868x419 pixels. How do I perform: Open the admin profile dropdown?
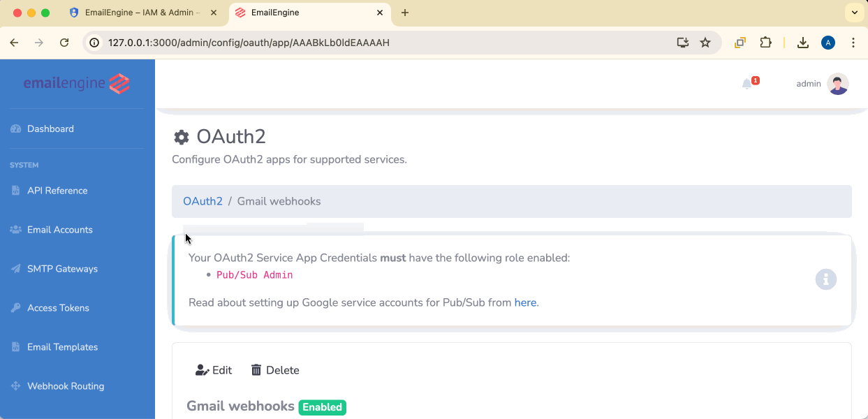pyautogui.click(x=821, y=83)
